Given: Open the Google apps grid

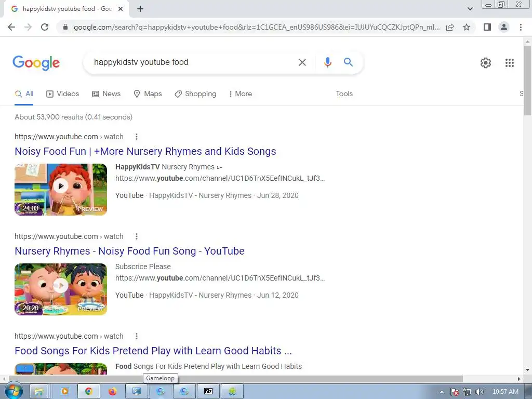Looking at the screenshot, I should pyautogui.click(x=509, y=63).
